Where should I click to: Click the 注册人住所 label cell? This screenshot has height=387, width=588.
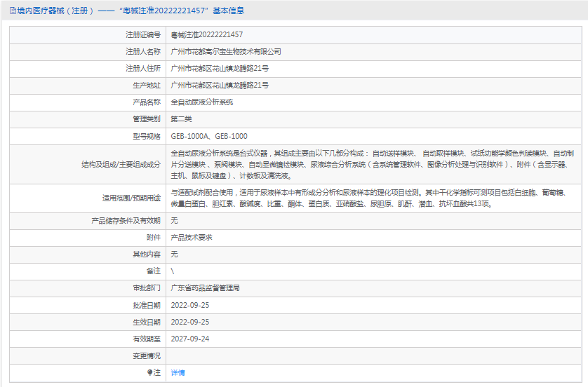coord(88,68)
